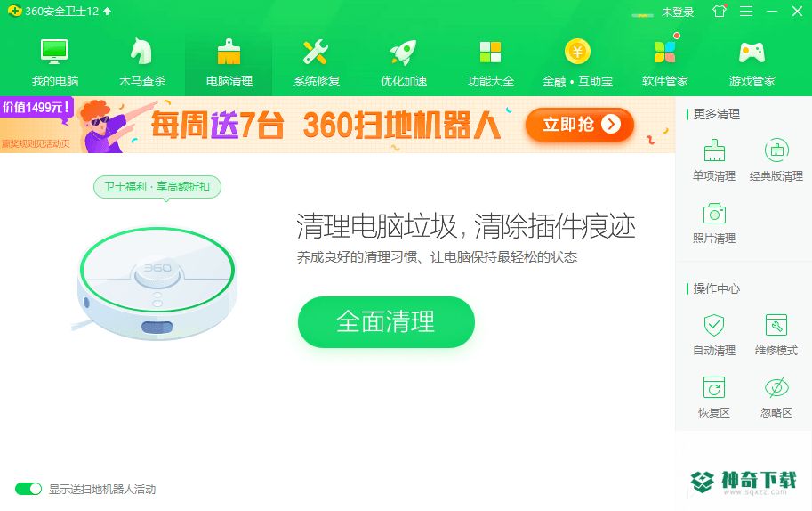Select the 系统修复 system repair icon
This screenshot has height=511, width=812.
316,52
